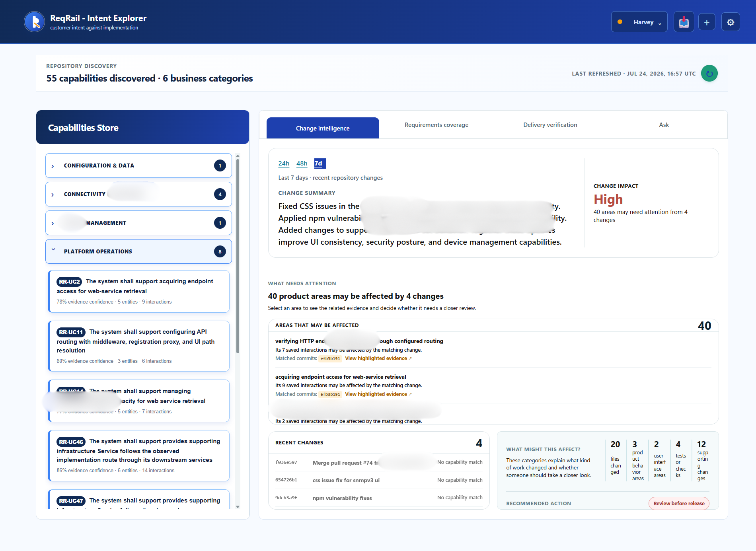Click the 4 tests or checks stat
The image size is (756, 551).
coord(680,459)
